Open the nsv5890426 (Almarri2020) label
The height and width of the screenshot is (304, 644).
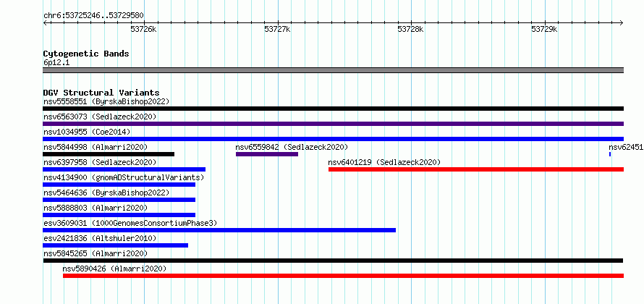coord(114,269)
